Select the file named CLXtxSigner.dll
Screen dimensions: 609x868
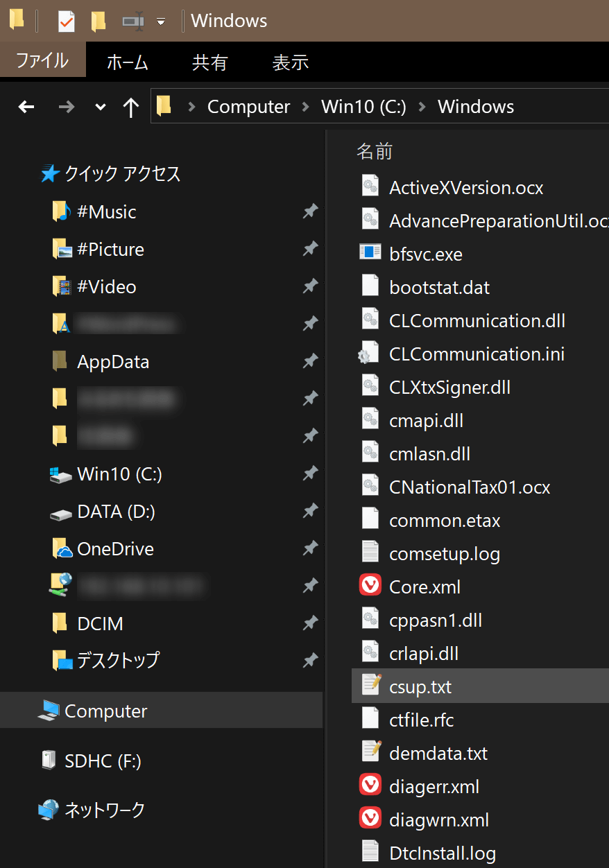point(450,388)
